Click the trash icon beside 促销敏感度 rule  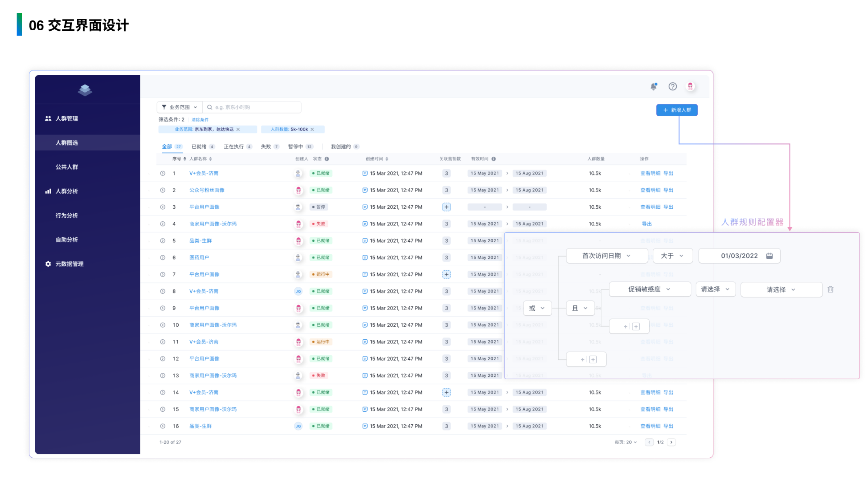tap(830, 289)
